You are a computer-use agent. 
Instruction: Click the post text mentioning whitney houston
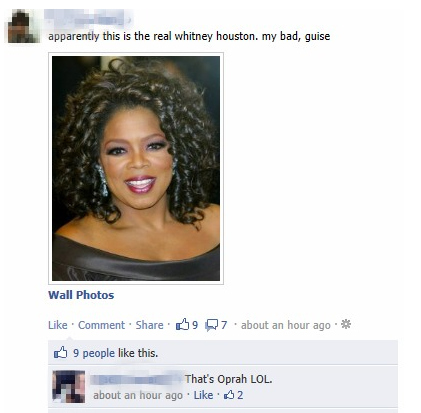(x=189, y=36)
